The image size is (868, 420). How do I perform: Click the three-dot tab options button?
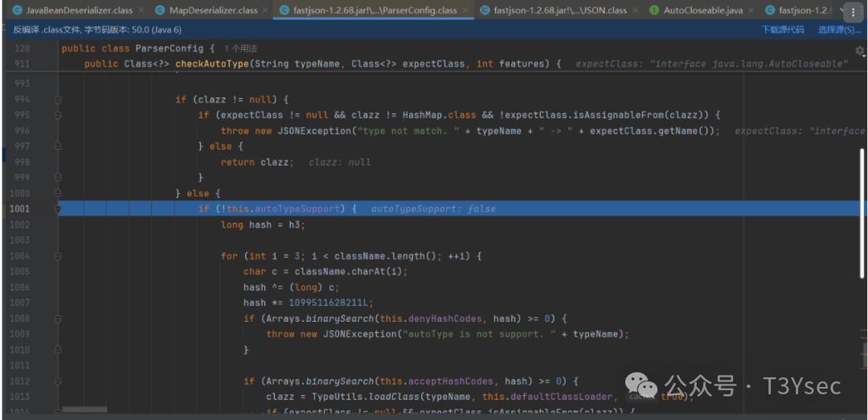click(853, 12)
